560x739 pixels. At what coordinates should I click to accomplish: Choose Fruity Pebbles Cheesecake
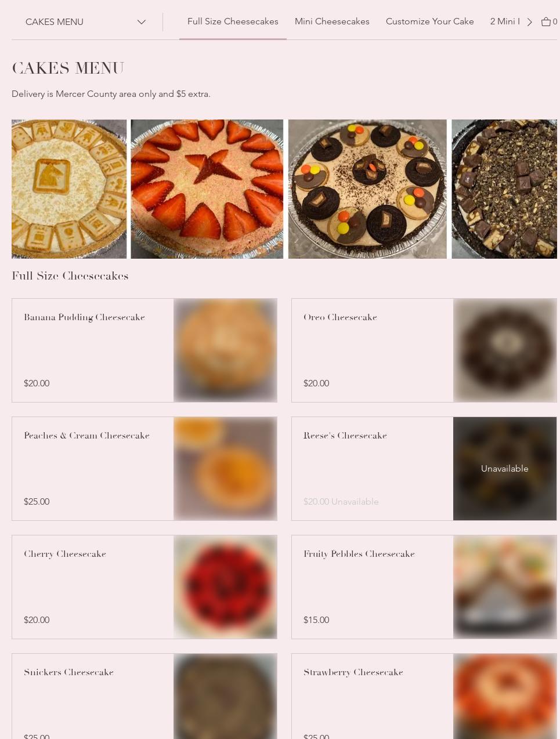pos(424,587)
